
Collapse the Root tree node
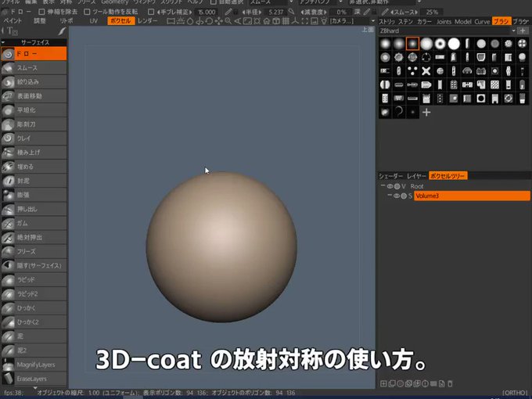pos(383,186)
